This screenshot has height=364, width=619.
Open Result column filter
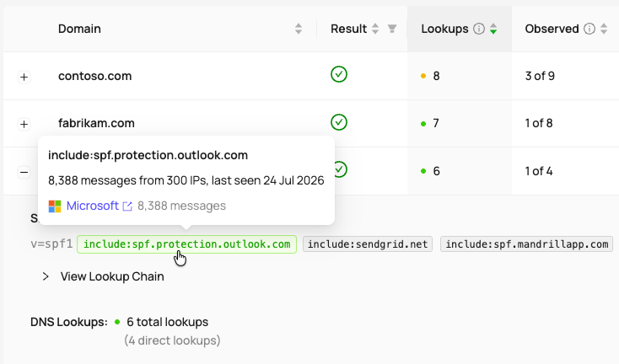(391, 29)
